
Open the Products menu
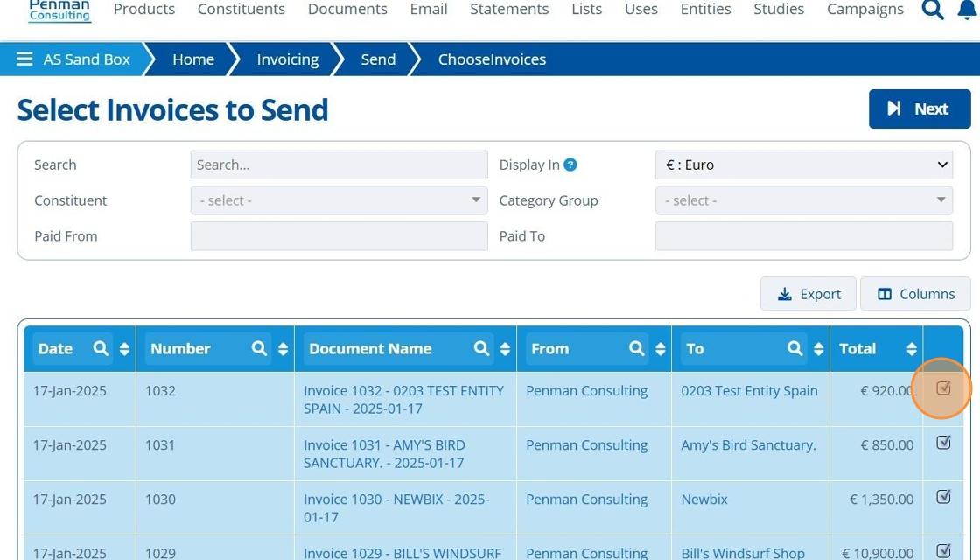tap(144, 10)
